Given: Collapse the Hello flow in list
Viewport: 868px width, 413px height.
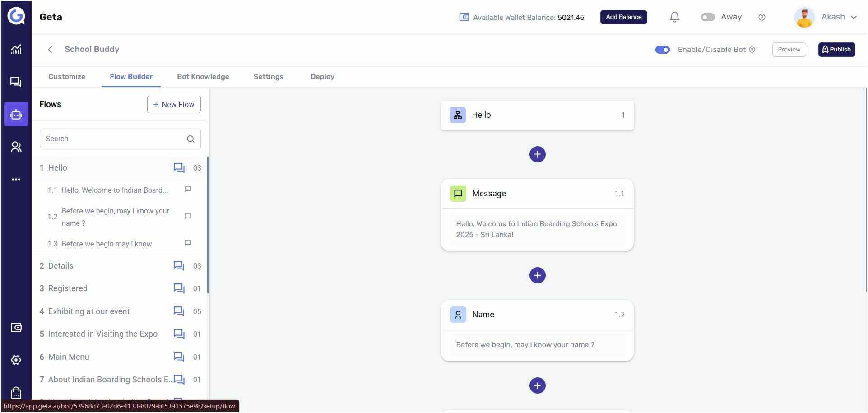Looking at the screenshot, I should point(120,168).
